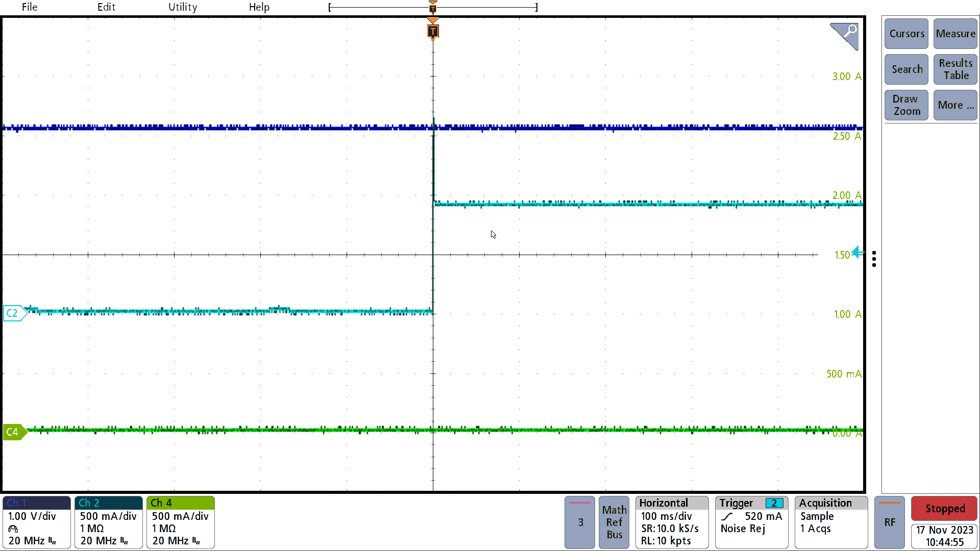Open the Help menu
The image size is (980, 551).
coord(259,7)
